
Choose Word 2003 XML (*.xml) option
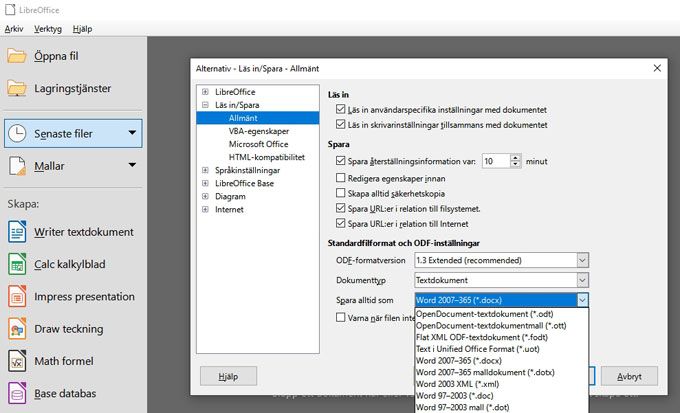click(502, 384)
